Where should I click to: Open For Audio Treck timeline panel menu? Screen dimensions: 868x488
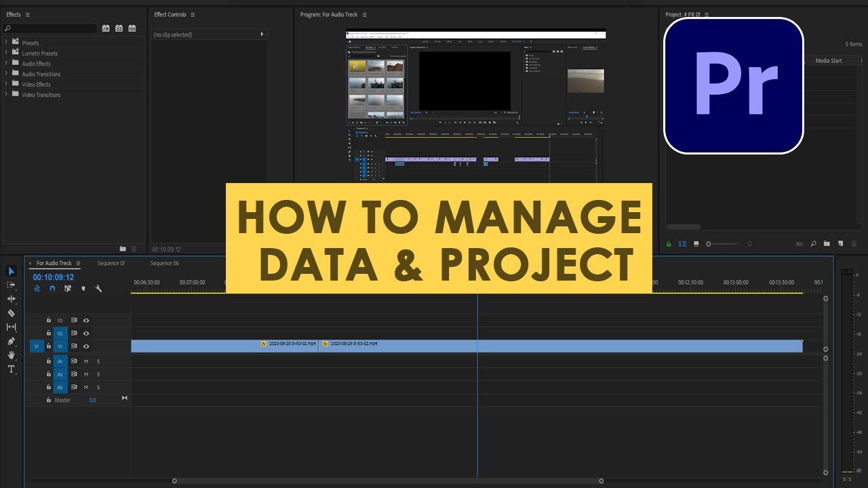coord(78,263)
